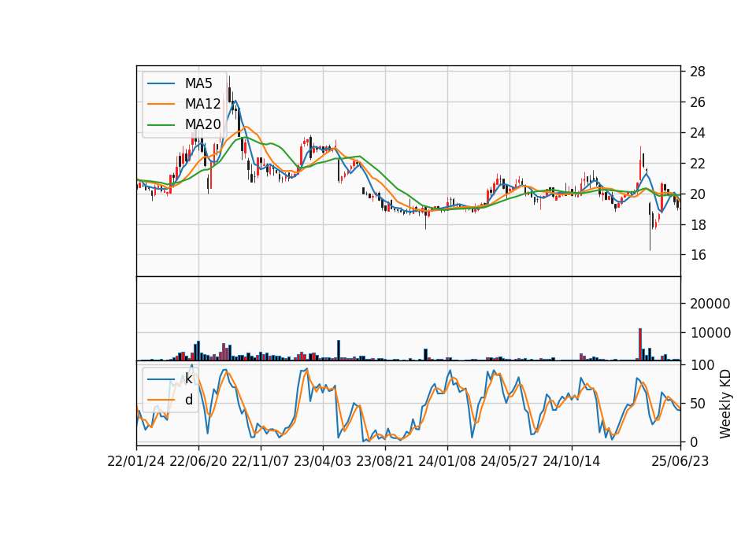Click the 23/08/21 date tick label
Viewport: 756px width, 543px height.
[x=385, y=461]
